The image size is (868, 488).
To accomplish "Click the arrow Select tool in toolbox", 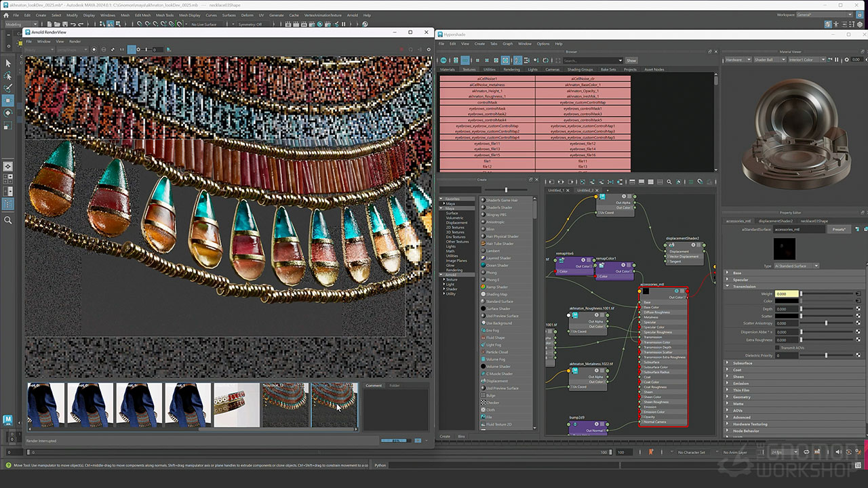I will [x=8, y=63].
